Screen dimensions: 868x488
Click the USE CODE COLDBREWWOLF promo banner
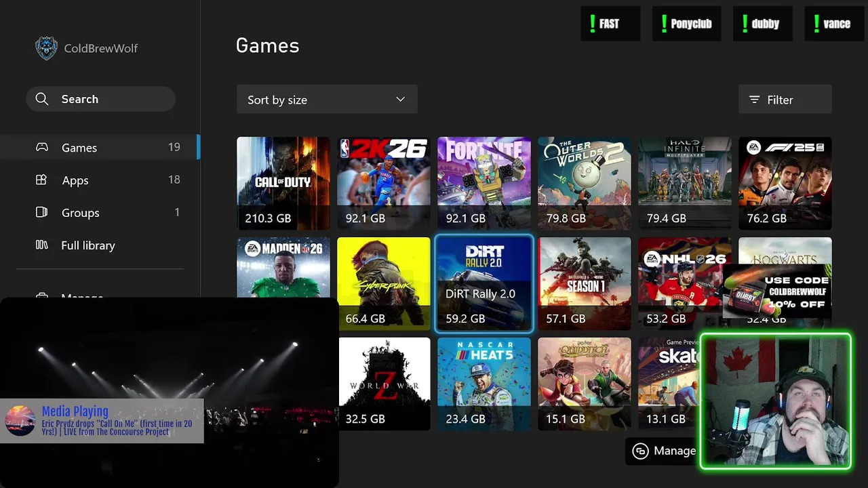tap(777, 292)
